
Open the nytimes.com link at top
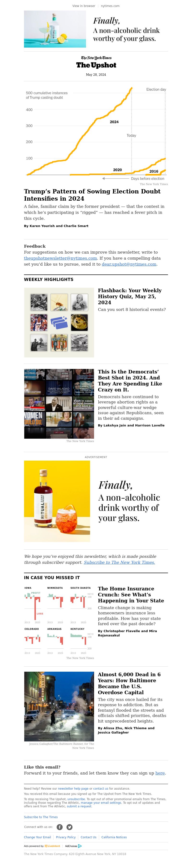point(110,6)
